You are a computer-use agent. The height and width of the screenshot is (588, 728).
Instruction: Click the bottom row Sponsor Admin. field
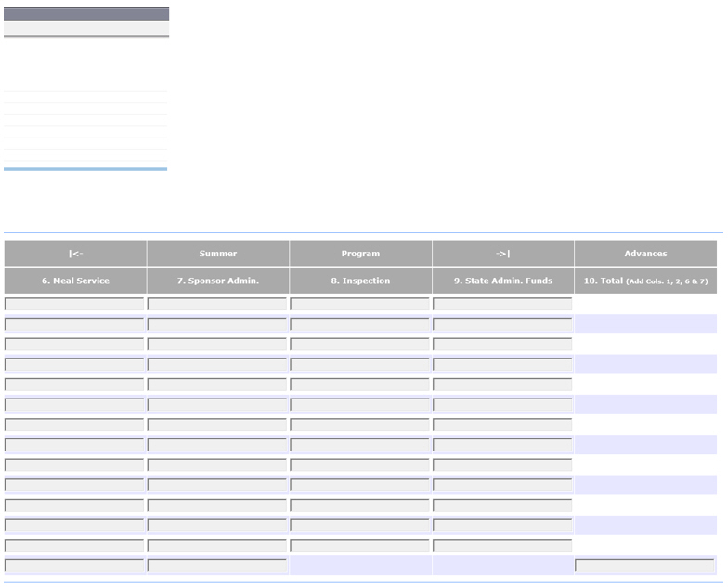pyautogui.click(x=217, y=566)
